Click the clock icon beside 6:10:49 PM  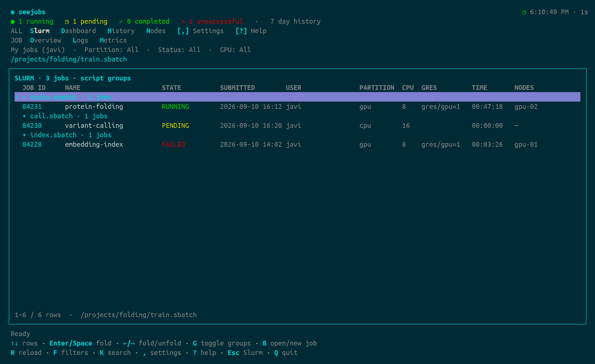524,12
